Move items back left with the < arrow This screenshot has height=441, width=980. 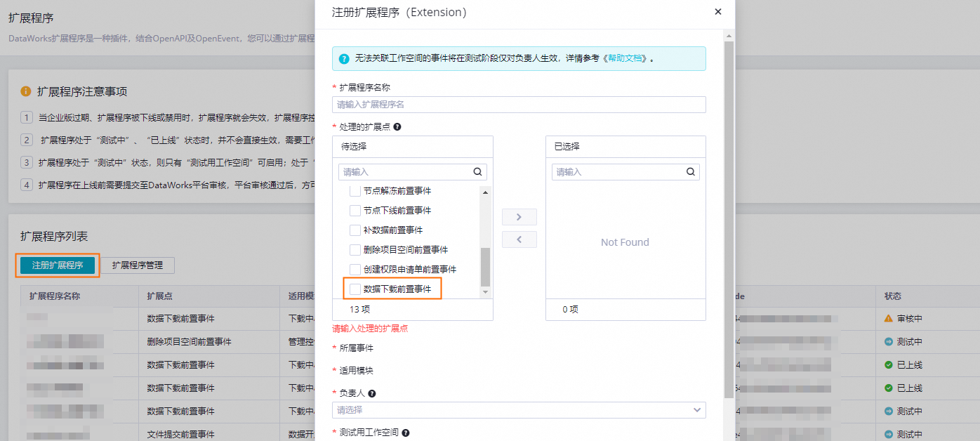pos(519,239)
